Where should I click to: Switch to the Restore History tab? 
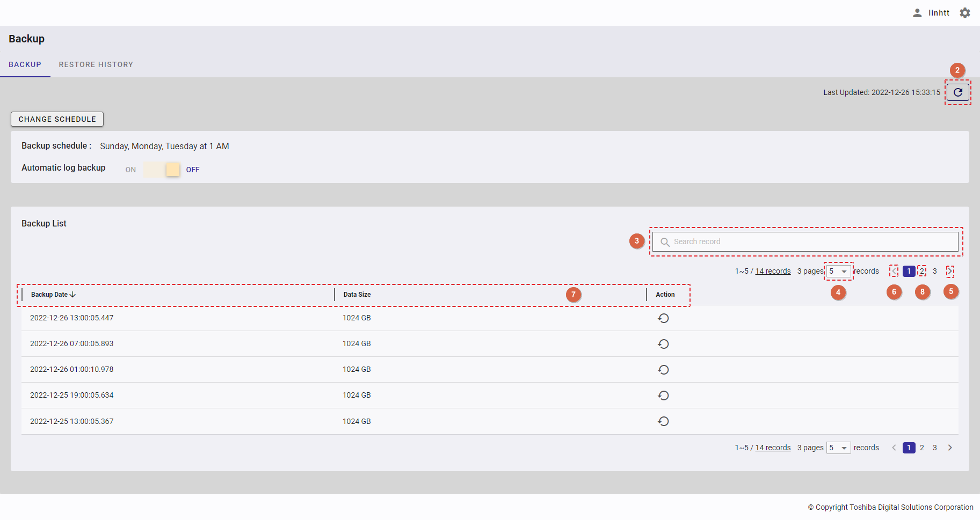pyautogui.click(x=96, y=64)
